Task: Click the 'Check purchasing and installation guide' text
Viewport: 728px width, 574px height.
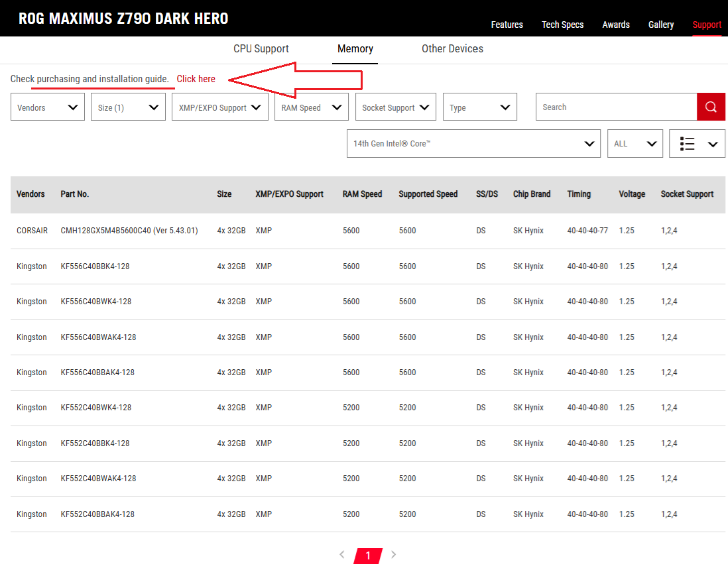Action: tap(90, 79)
